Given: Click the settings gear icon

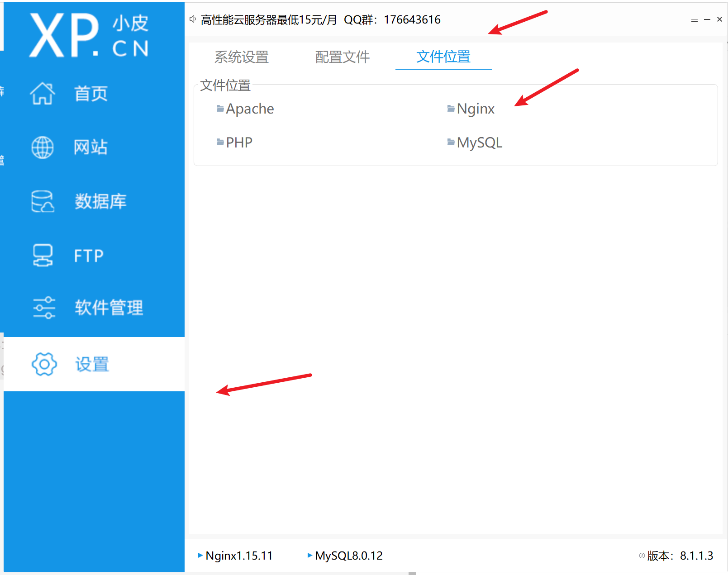Looking at the screenshot, I should pyautogui.click(x=44, y=364).
